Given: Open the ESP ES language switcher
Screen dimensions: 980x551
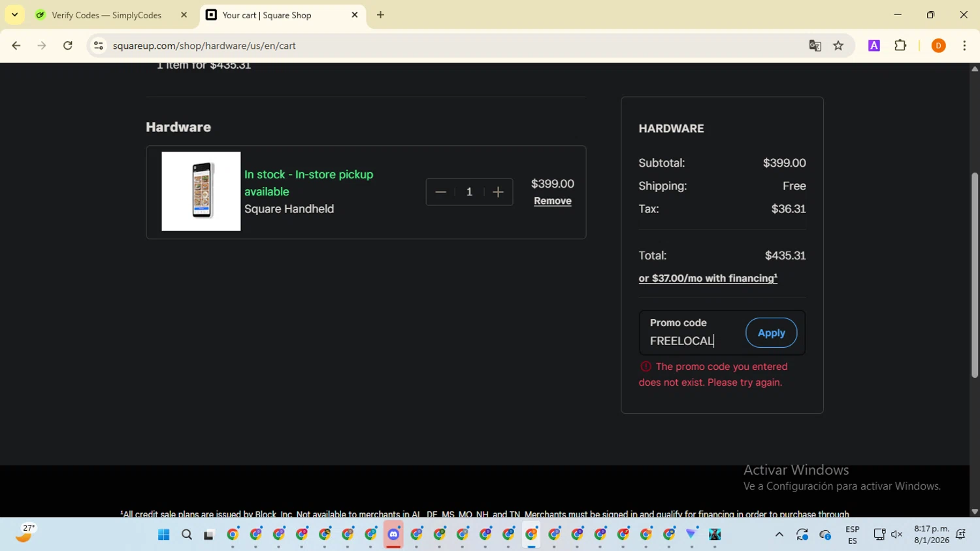Looking at the screenshot, I should click(853, 535).
